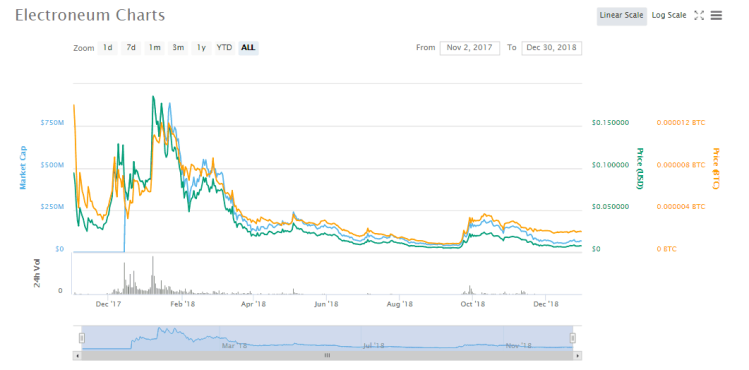Set zoom range to 3m
Viewport: 749px width, 370px height.
pos(178,48)
